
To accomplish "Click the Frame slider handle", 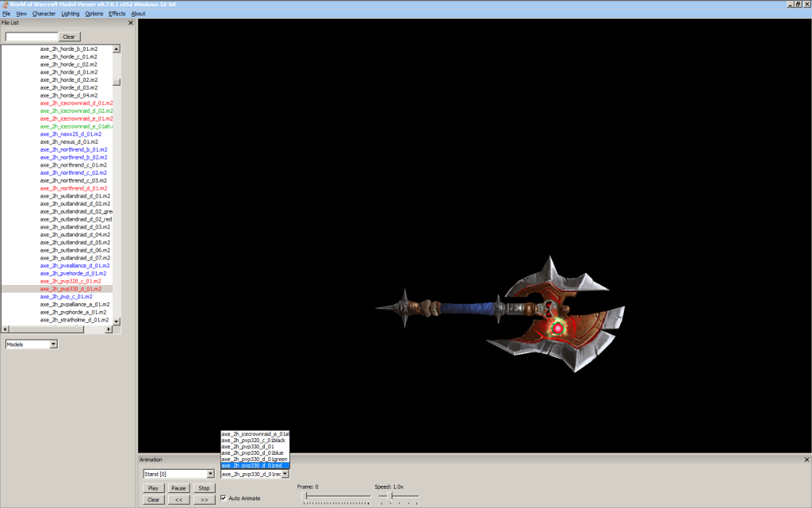I will 305,496.
